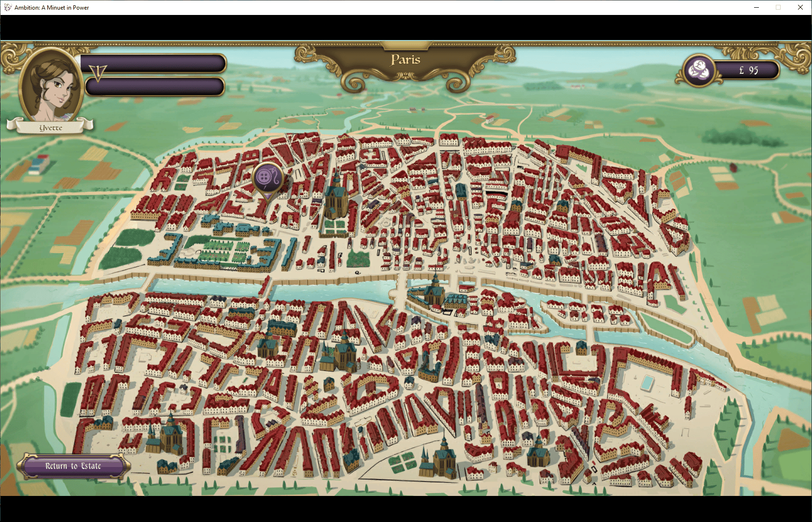Screen dimensions: 812x522
Task: Click the Return to Estate button
Action: click(73, 466)
